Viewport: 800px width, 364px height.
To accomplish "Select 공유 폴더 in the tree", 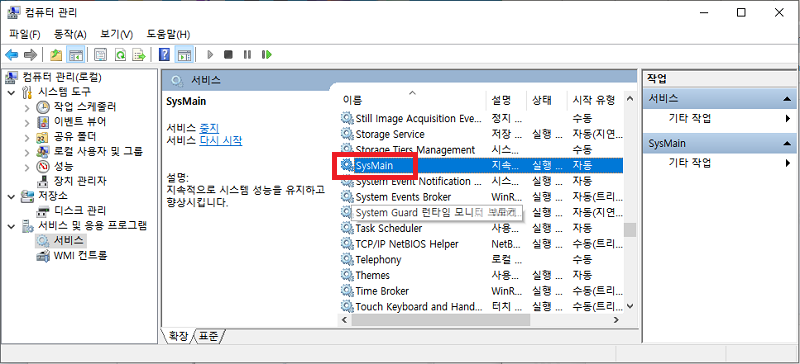I will [x=74, y=136].
